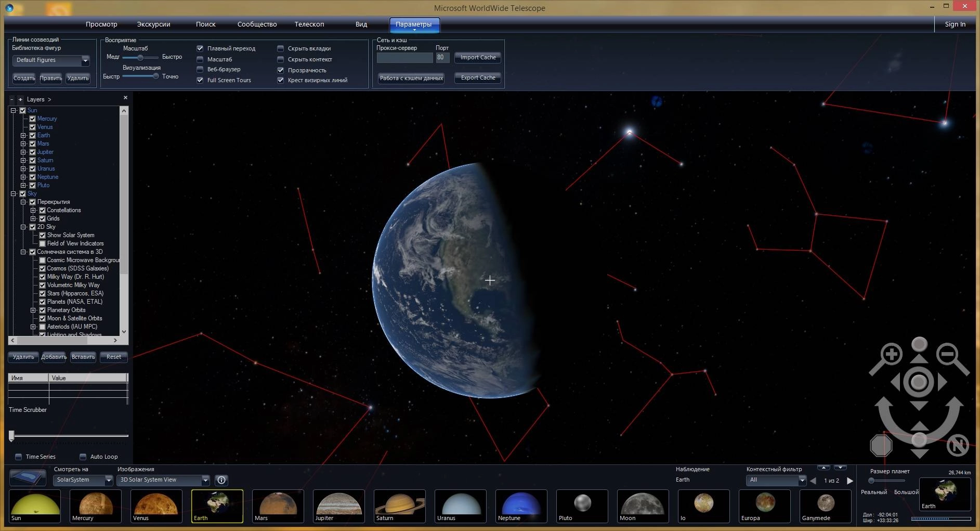Select the Pluto thumbnail
Viewport: 980px width, 531px height.
[x=582, y=506]
